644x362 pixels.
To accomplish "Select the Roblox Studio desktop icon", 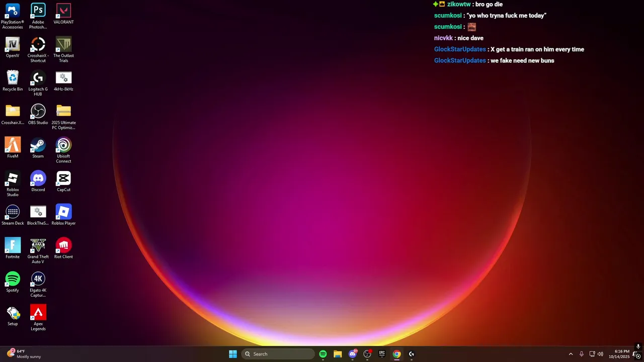I will [x=13, y=184].
